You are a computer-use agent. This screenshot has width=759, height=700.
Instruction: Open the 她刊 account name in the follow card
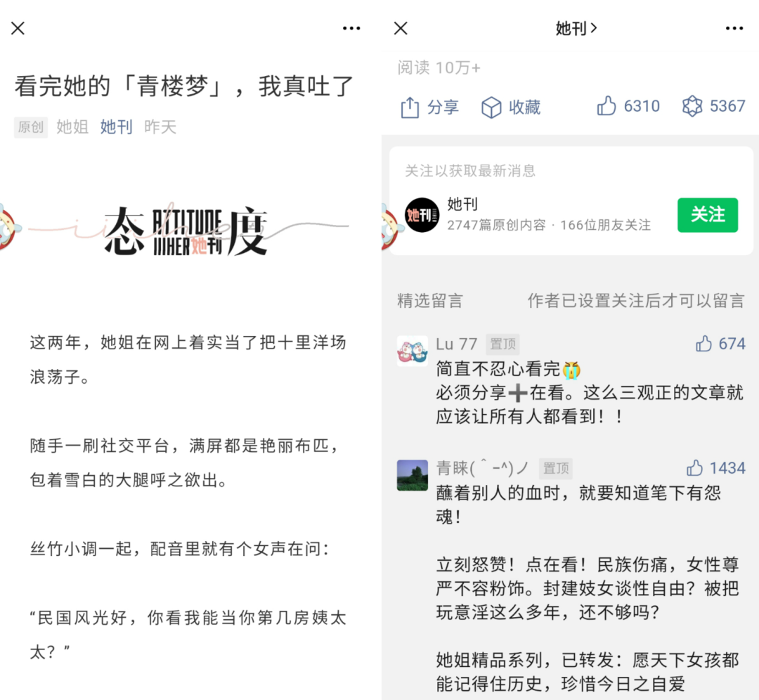[x=462, y=205]
